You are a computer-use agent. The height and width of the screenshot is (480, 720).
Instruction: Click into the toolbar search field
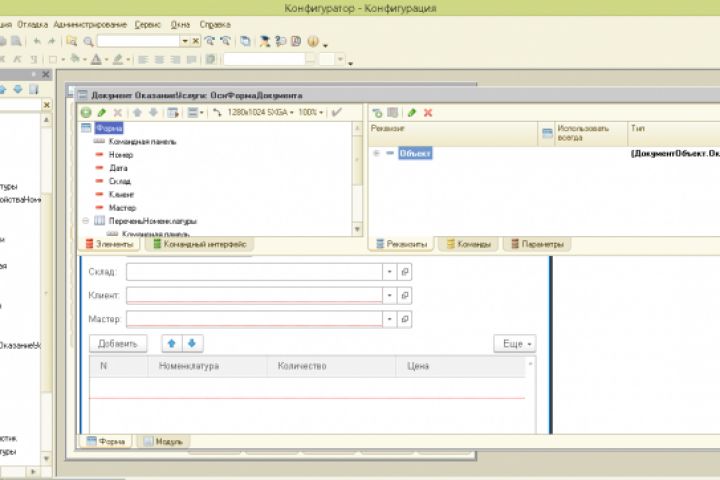pos(139,41)
